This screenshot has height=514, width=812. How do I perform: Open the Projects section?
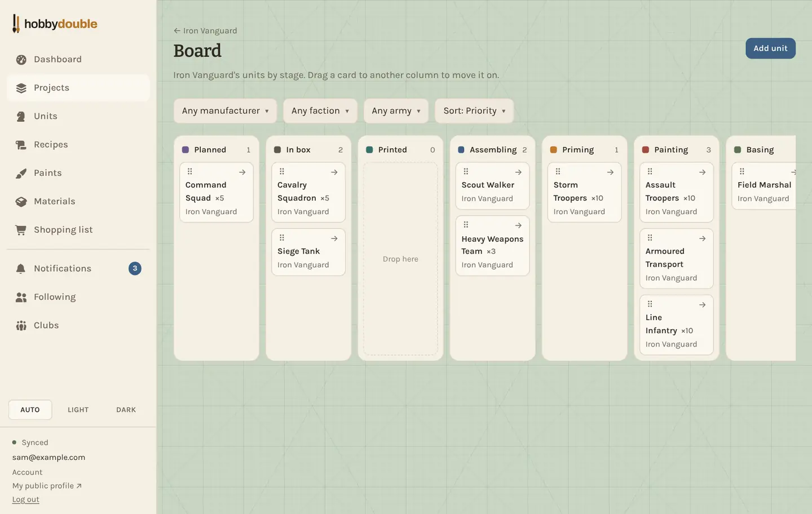[x=78, y=88]
